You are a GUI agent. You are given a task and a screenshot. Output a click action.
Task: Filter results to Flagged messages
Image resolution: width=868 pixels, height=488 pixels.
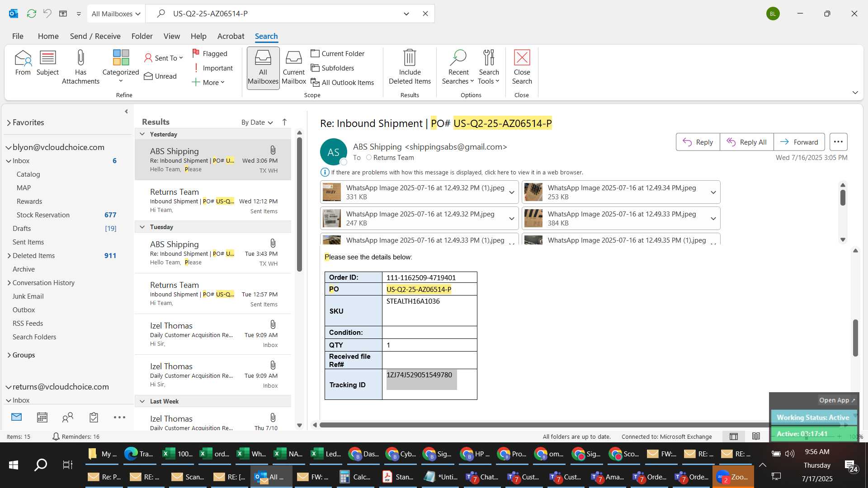(210, 53)
